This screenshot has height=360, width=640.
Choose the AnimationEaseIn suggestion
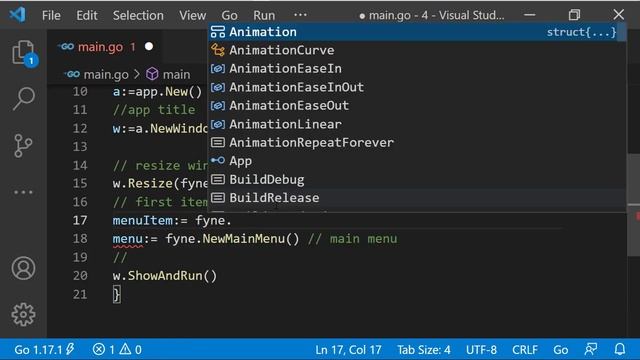coord(417,69)
